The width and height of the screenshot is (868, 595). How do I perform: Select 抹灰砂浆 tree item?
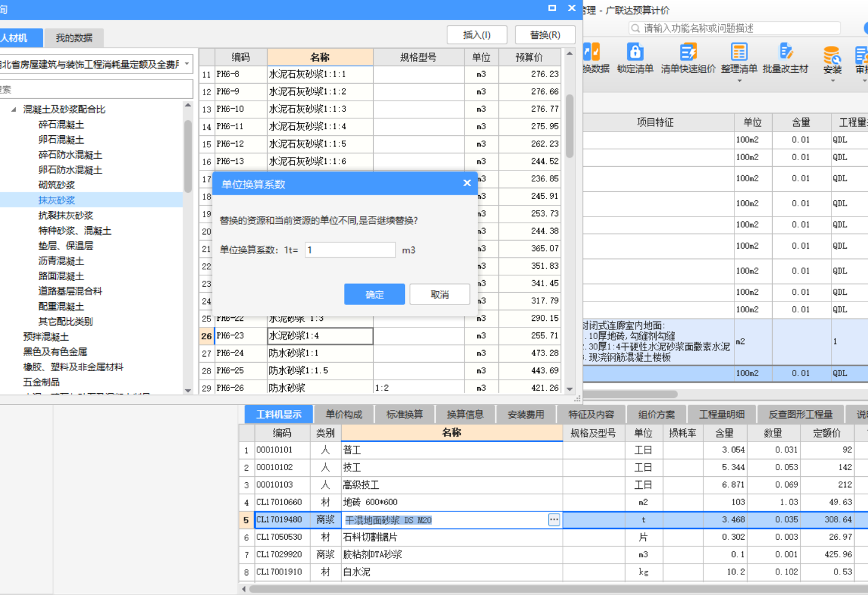click(x=56, y=200)
